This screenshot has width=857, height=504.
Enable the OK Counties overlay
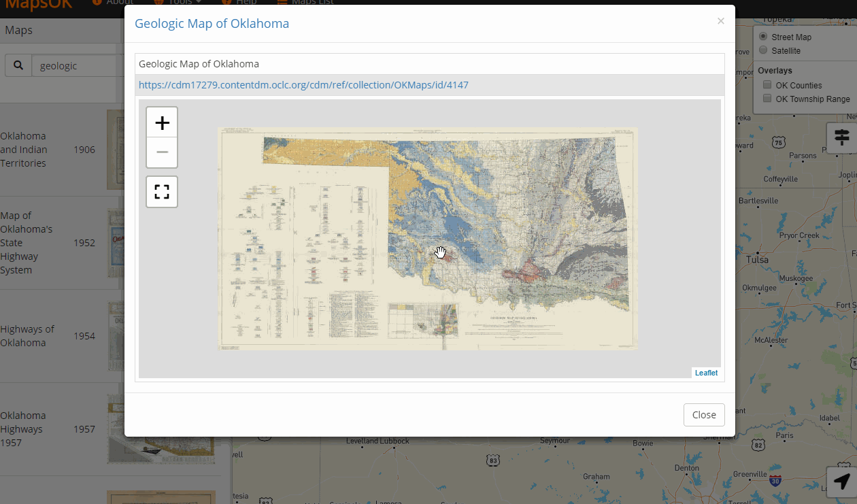pos(767,85)
